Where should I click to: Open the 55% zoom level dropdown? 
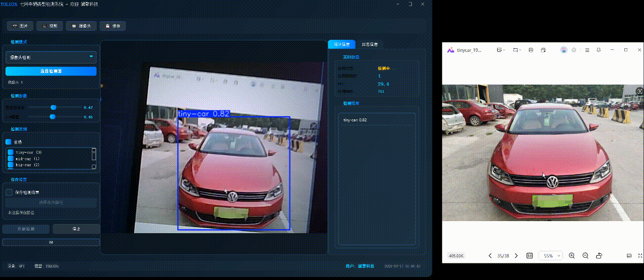[551, 256]
